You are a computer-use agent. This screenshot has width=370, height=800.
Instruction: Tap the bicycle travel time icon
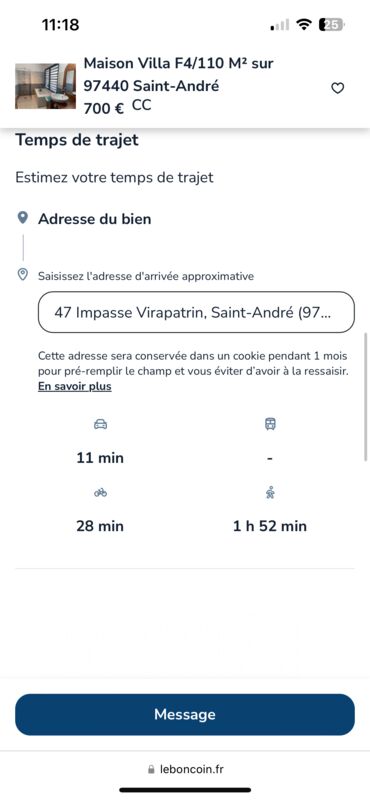(x=101, y=493)
